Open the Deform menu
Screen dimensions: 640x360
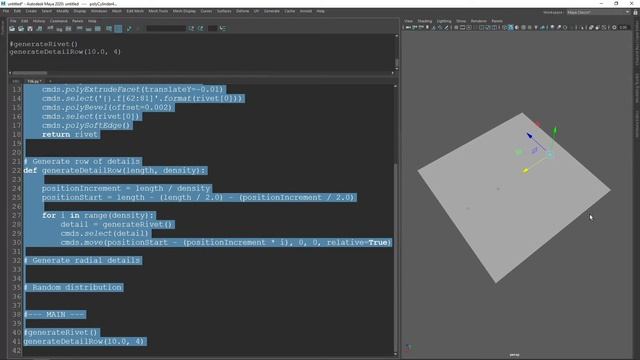tap(242, 11)
